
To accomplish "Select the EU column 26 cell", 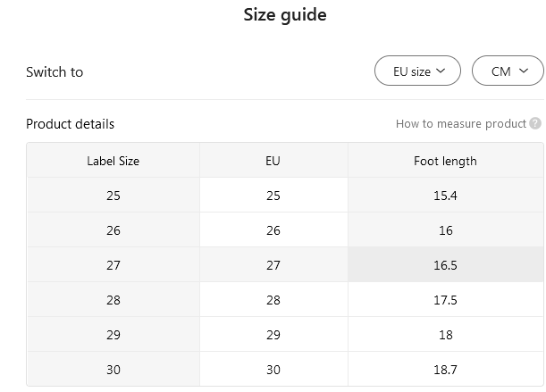I will (273, 230).
